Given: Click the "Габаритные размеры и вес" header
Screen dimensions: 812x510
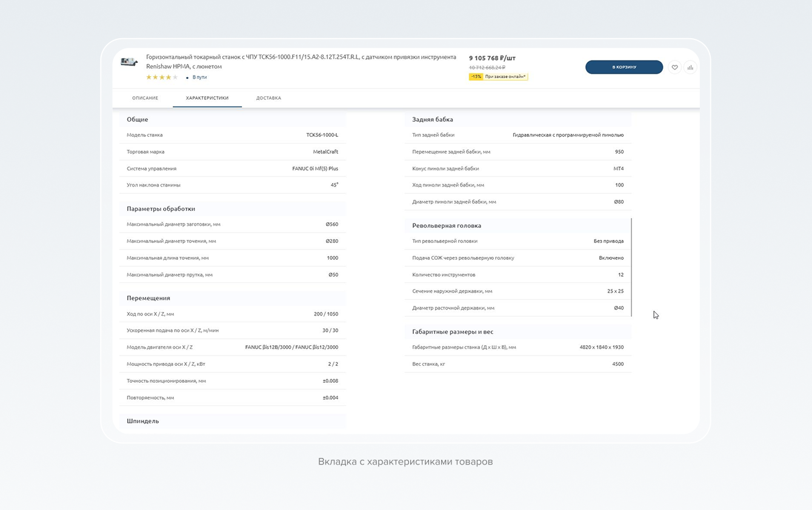Looking at the screenshot, I should coord(453,332).
